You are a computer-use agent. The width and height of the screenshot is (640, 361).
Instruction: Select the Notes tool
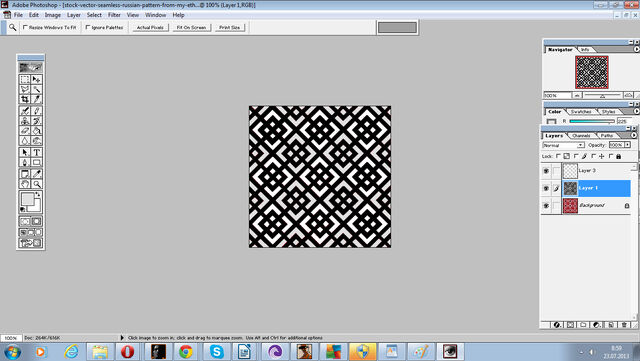pyautogui.click(x=25, y=174)
